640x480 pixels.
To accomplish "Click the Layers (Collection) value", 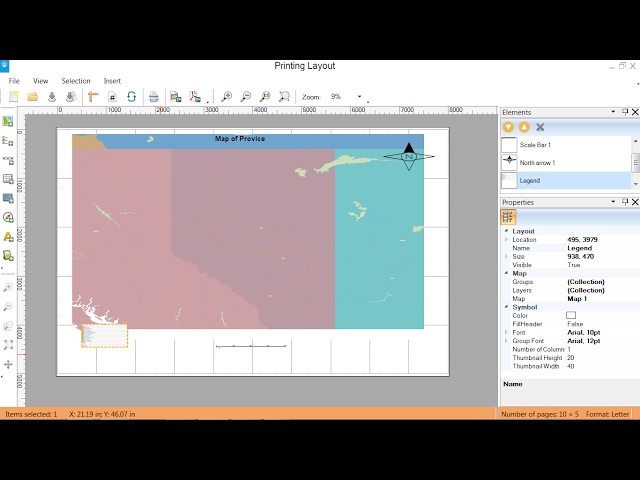I will click(x=586, y=290).
